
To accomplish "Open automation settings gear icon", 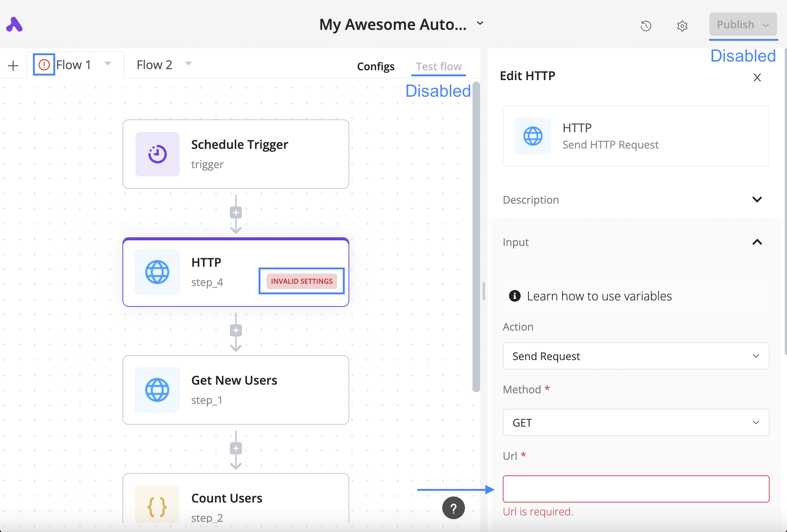I will click(x=682, y=26).
